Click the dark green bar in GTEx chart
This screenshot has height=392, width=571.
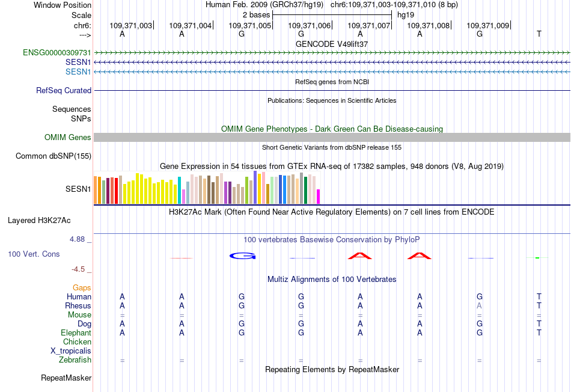coord(305,190)
